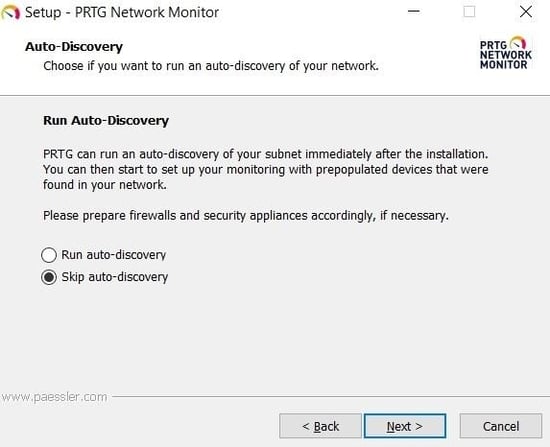This screenshot has height=447, width=550.
Task: Click the "Choose if you want to run" subtitle
Action: pos(211,66)
